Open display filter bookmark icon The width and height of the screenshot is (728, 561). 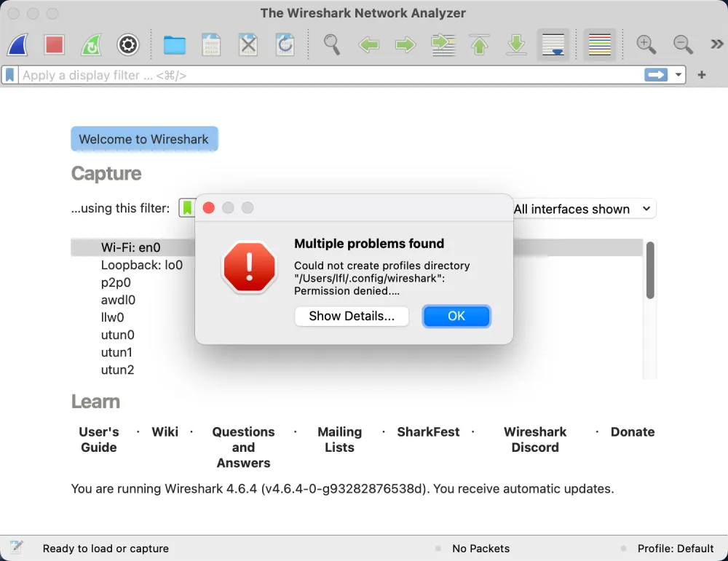coord(9,75)
